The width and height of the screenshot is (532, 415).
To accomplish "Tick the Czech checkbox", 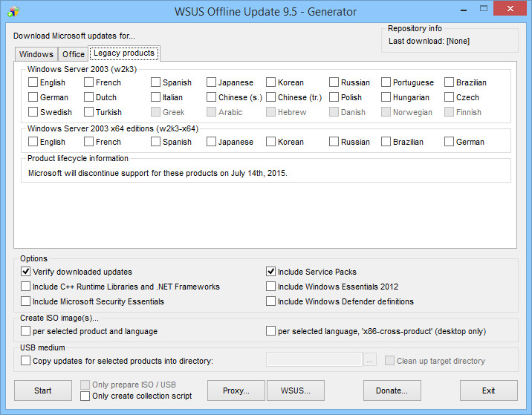I will (x=449, y=97).
